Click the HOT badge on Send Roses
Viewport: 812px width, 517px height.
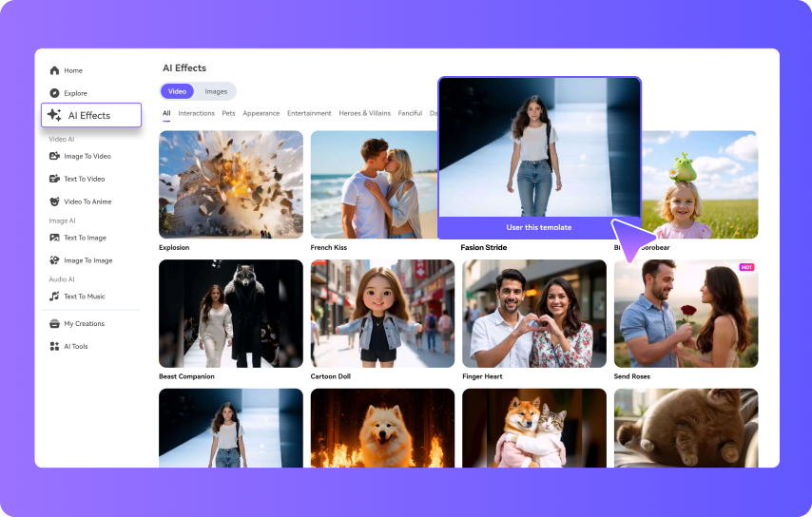point(746,267)
